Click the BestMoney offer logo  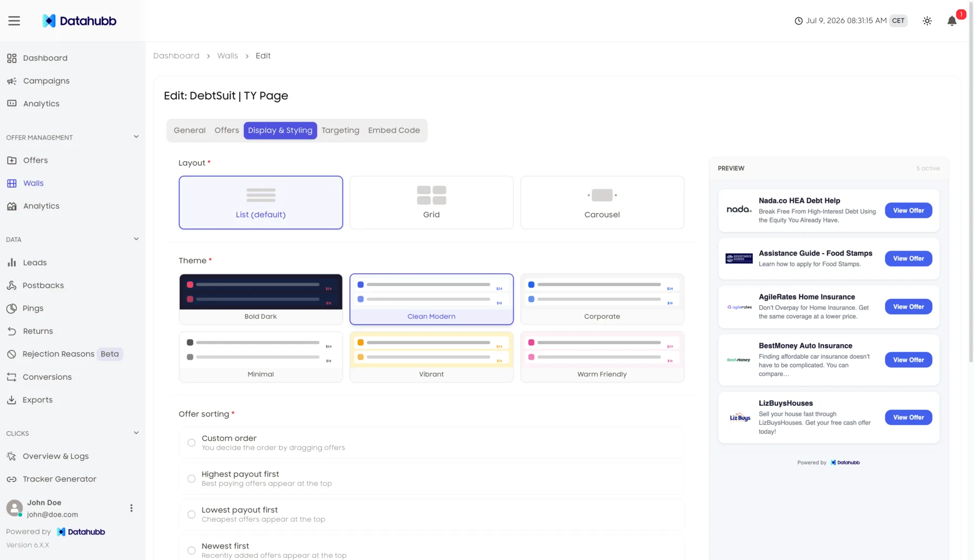[739, 360]
